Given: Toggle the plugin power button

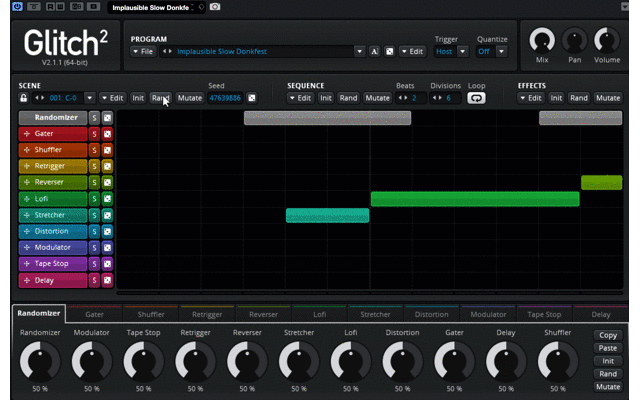Looking at the screenshot, I should (17, 7).
